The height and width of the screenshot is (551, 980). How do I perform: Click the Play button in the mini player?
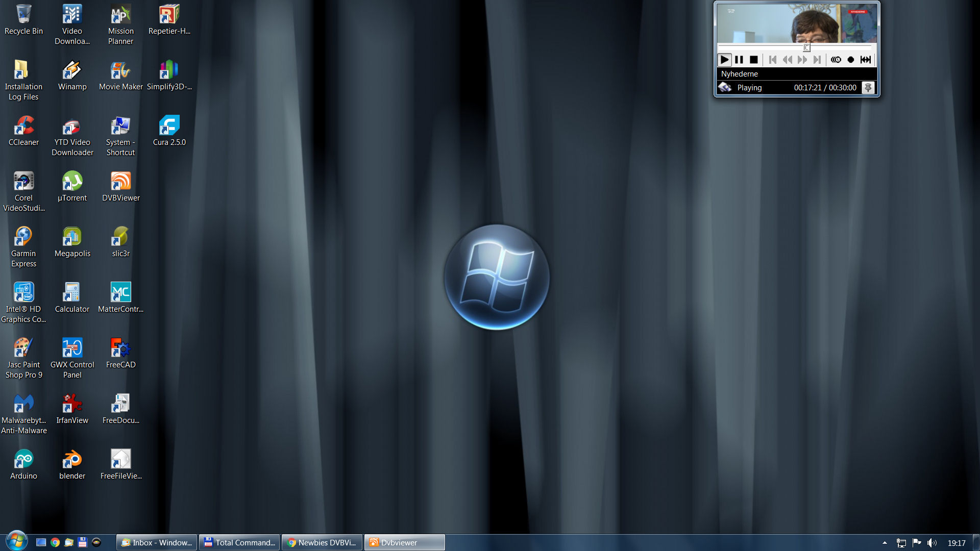pos(724,60)
